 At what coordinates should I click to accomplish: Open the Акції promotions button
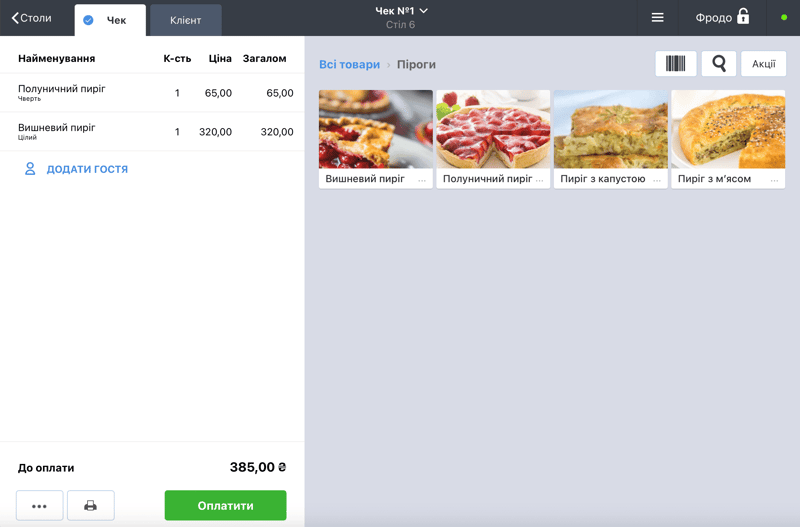[x=763, y=64]
